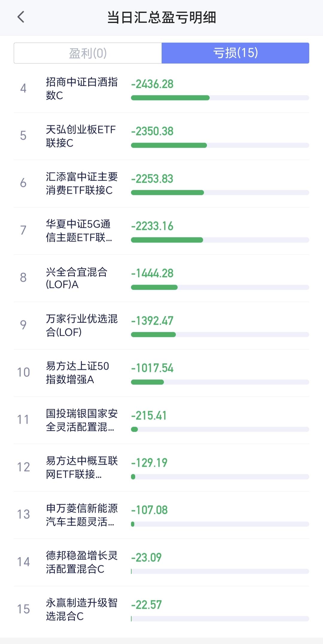Open 永赢制造升级智选混合C fund
Screen dimensions: 323x644
81,609
